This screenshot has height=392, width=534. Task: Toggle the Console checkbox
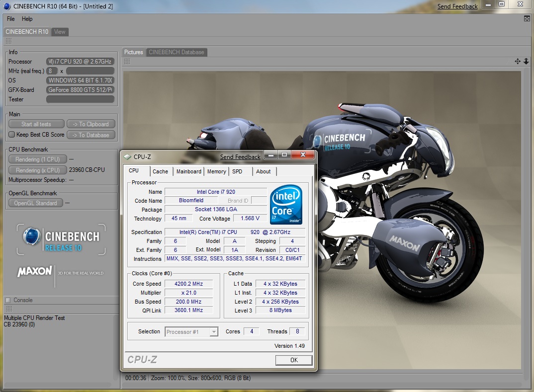8,300
